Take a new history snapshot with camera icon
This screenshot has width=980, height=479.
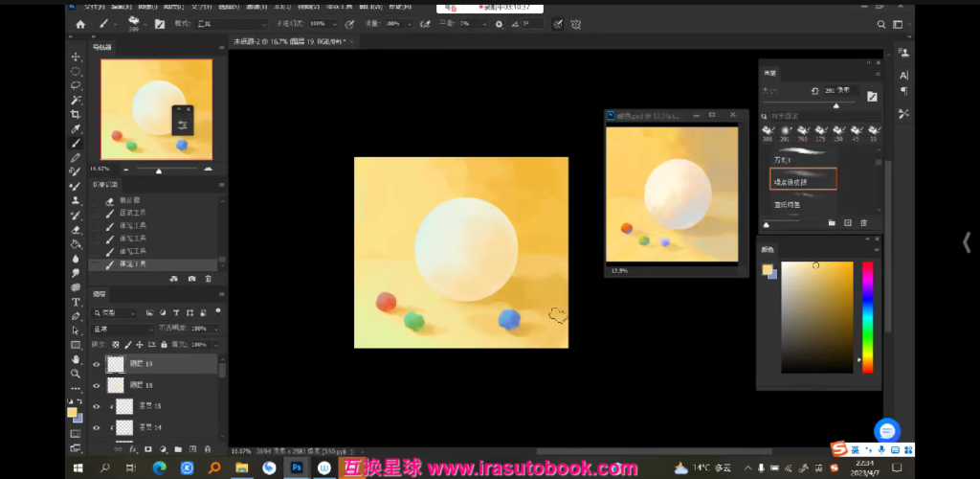click(x=191, y=279)
